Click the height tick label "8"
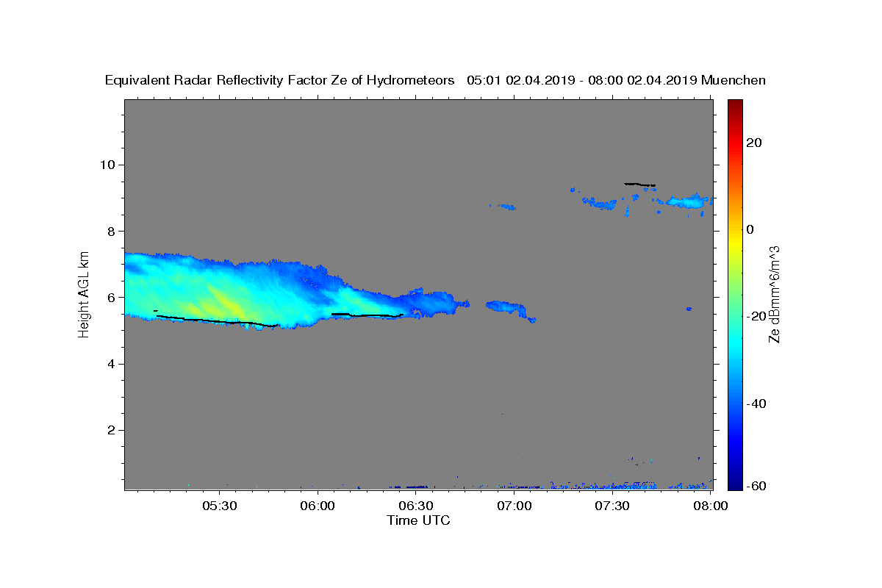Screen dimensions: 882x588 point(112,231)
